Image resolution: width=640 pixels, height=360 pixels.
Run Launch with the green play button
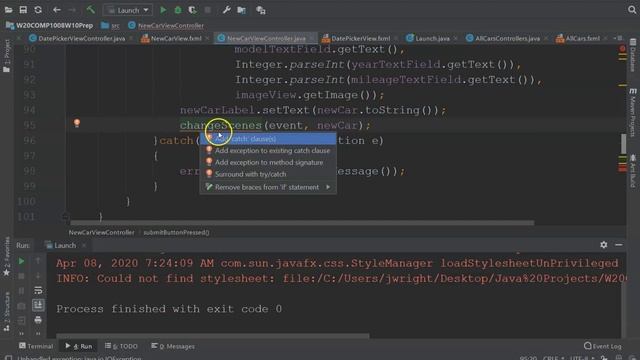[x=163, y=10]
